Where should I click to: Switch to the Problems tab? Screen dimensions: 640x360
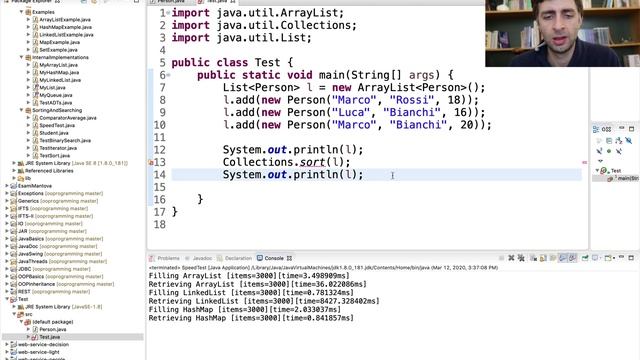pyautogui.click(x=164, y=258)
